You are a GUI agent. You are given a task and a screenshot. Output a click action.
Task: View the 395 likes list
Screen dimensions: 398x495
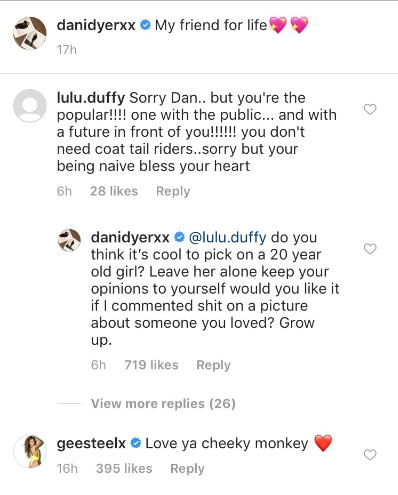point(124,469)
